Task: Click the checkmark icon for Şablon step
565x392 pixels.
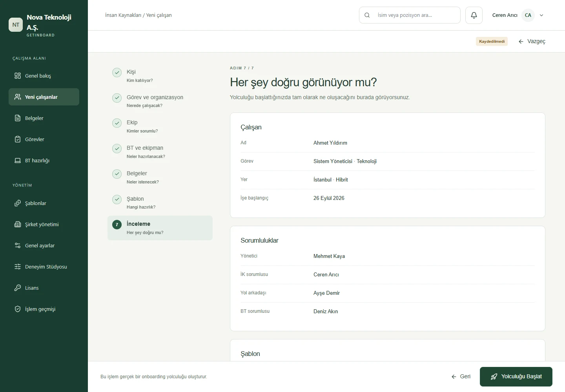Action: (x=117, y=199)
